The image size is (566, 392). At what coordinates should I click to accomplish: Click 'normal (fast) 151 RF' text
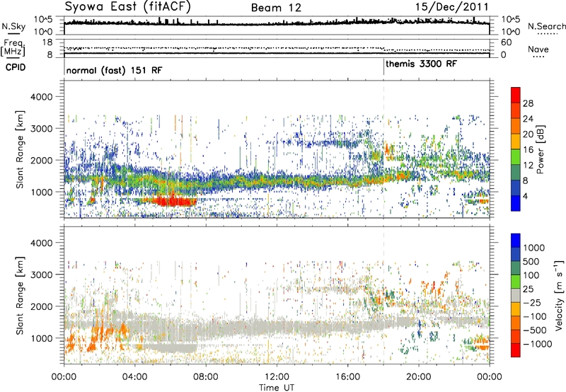114,70
